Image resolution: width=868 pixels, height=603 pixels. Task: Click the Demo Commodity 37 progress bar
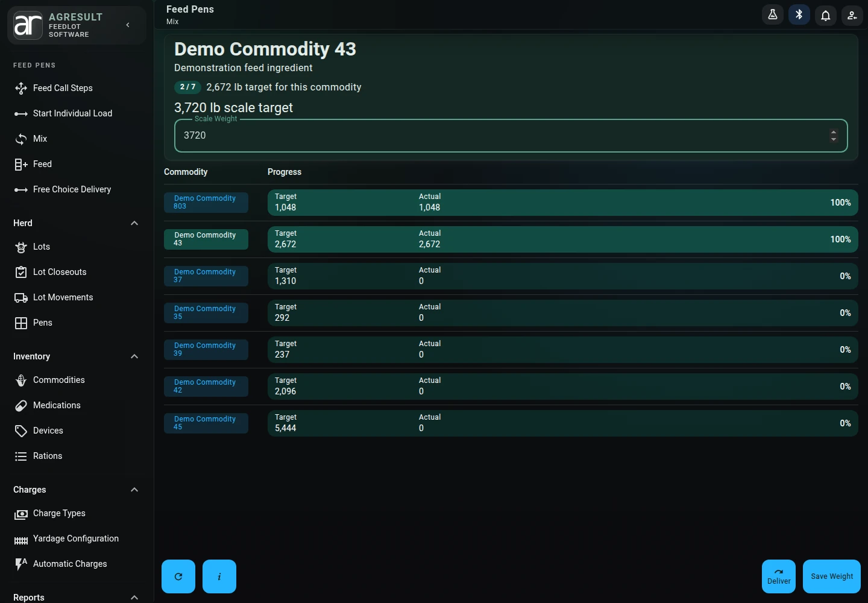coord(562,276)
